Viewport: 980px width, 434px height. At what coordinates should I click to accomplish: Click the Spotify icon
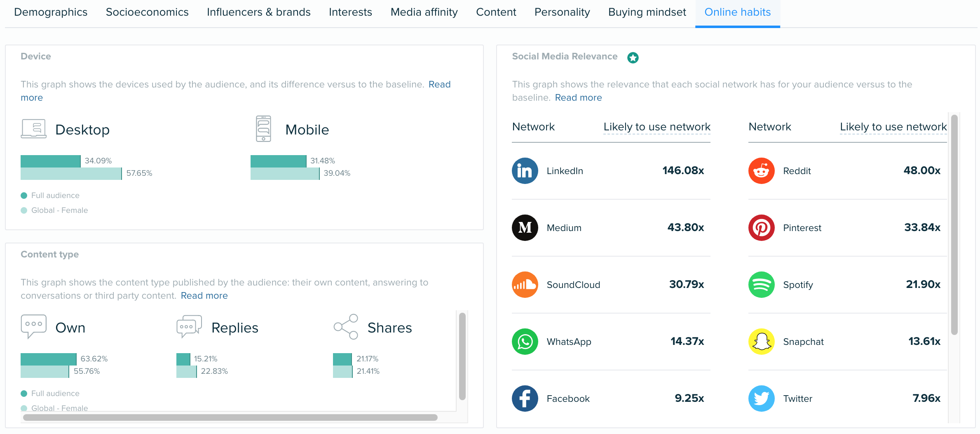click(761, 284)
